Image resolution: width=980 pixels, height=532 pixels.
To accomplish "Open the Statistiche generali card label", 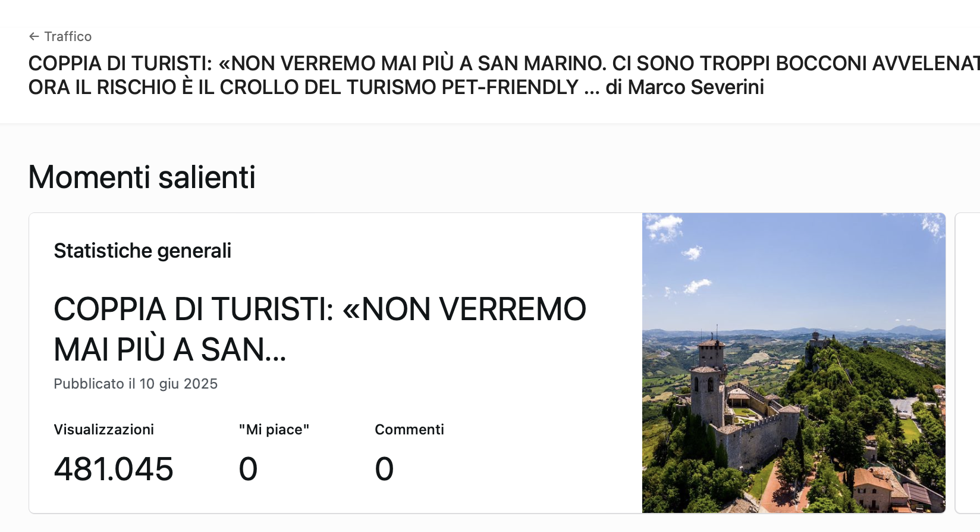I will [142, 251].
